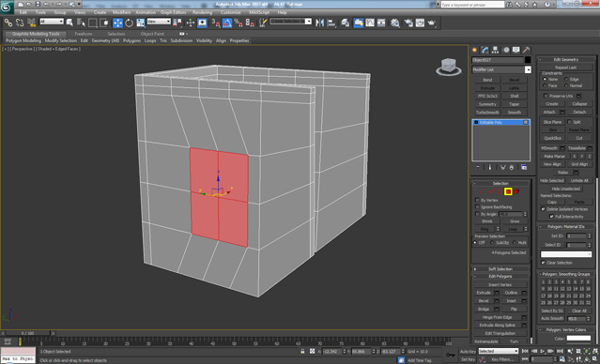The height and width of the screenshot is (364, 600).
Task: Toggle Preserve UVs checkbox
Action: pyautogui.click(x=546, y=96)
